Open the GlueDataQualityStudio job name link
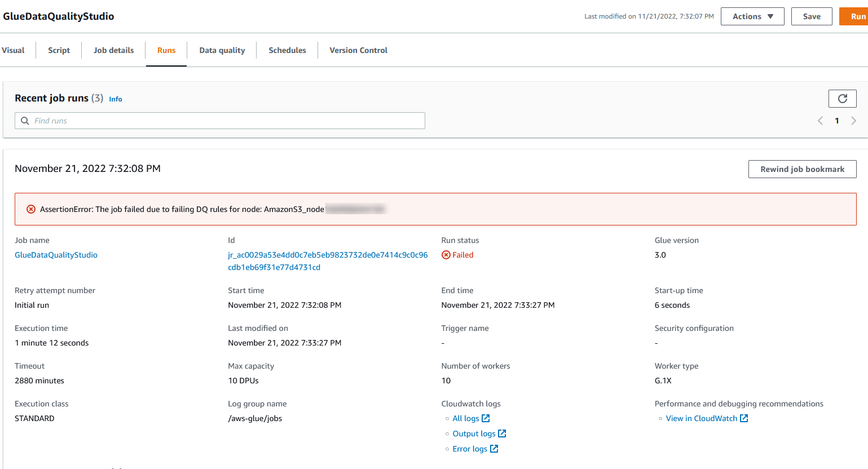Image resolution: width=868 pixels, height=469 pixels. (56, 255)
